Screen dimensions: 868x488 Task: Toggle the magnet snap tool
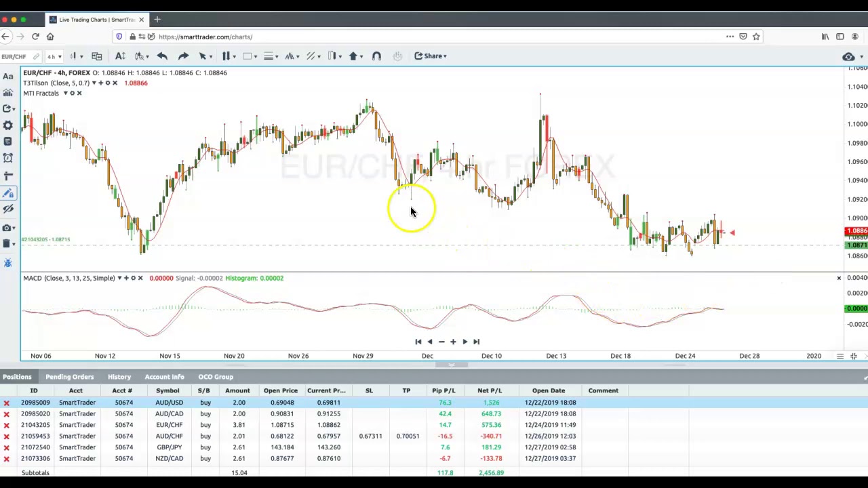[377, 56]
